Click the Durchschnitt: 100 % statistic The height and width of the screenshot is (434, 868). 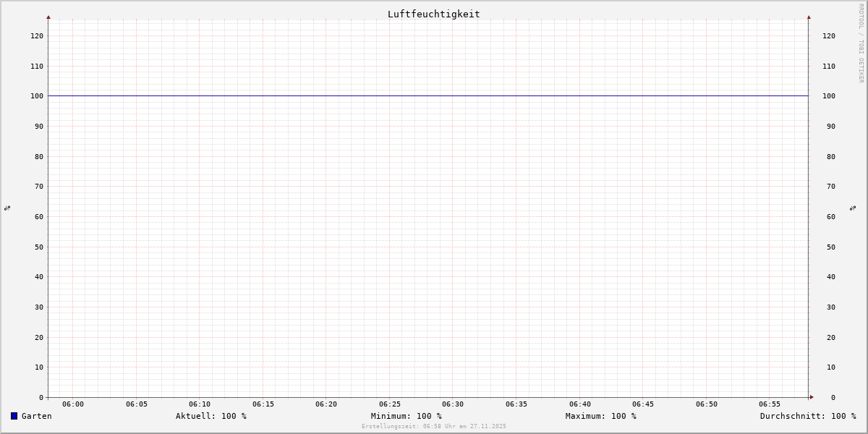pyautogui.click(x=807, y=416)
